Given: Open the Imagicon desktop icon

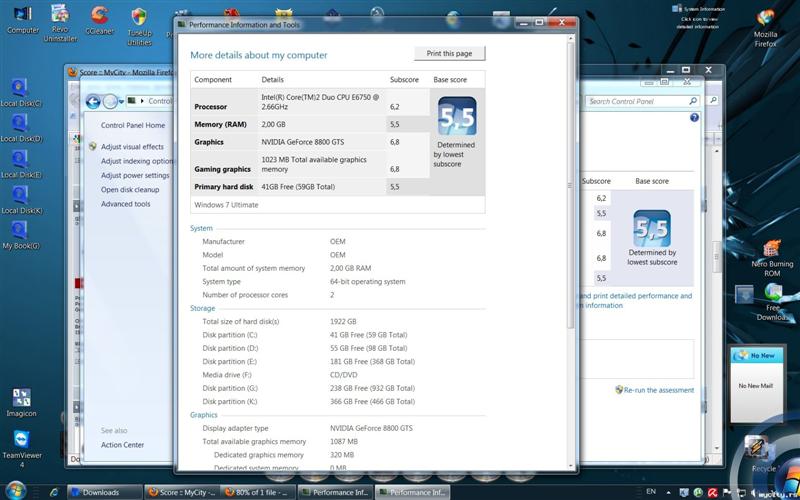Looking at the screenshot, I should tap(21, 398).
